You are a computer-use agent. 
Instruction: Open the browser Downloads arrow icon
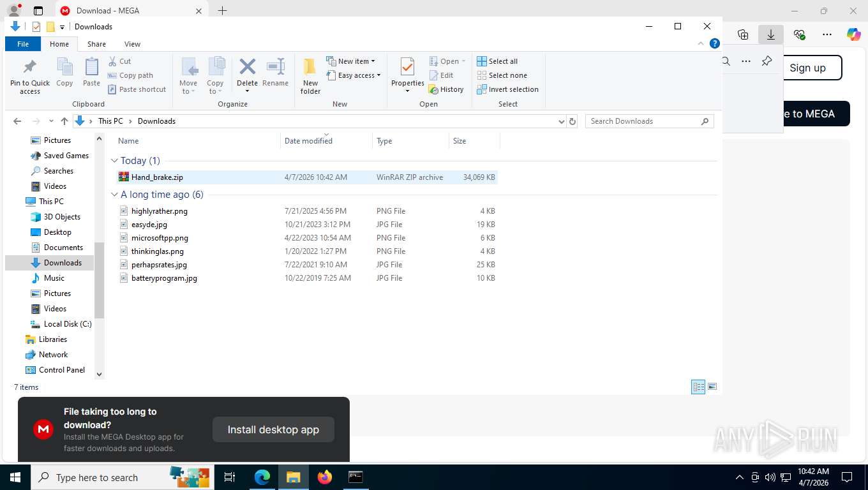pyautogui.click(x=770, y=34)
